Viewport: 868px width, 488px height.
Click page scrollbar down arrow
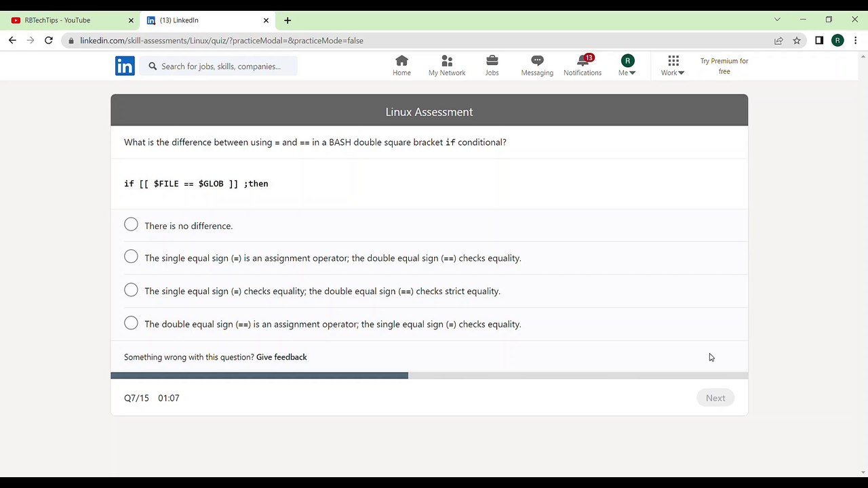point(863,472)
